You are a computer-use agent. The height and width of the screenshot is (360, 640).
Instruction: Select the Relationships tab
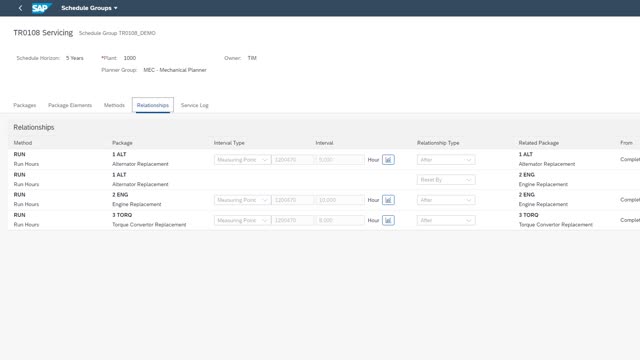153,105
